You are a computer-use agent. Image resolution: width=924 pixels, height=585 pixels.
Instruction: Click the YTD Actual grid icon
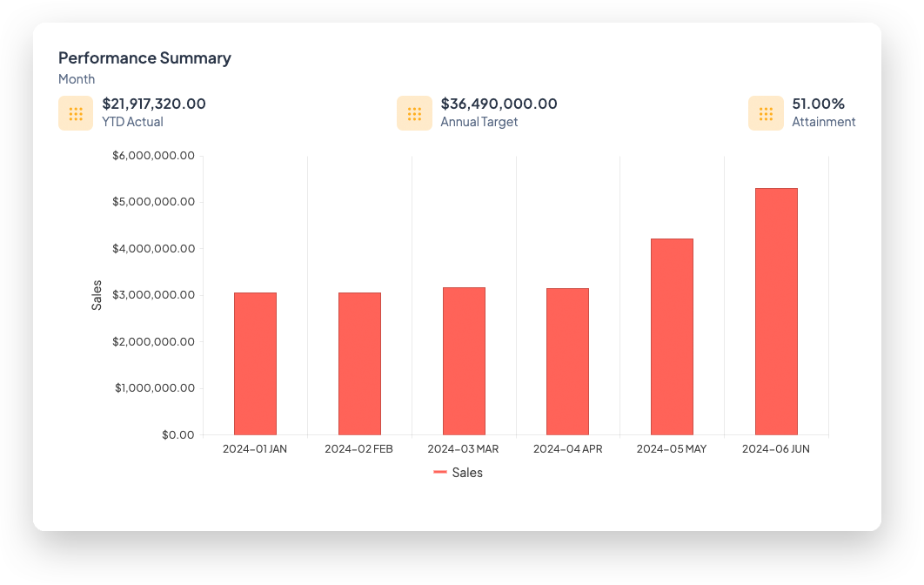point(76,113)
